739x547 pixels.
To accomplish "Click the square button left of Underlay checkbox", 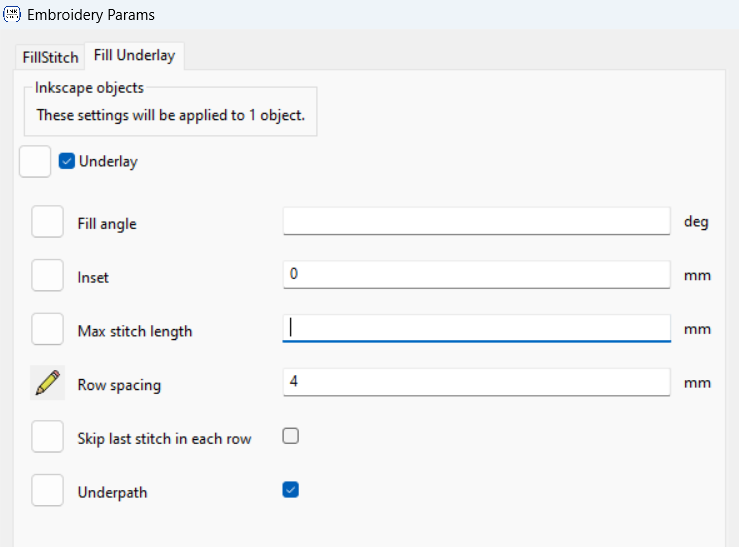I will [35, 162].
